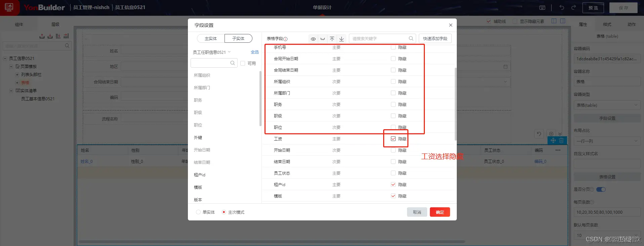Click 快速添加字段 button

pos(435,38)
